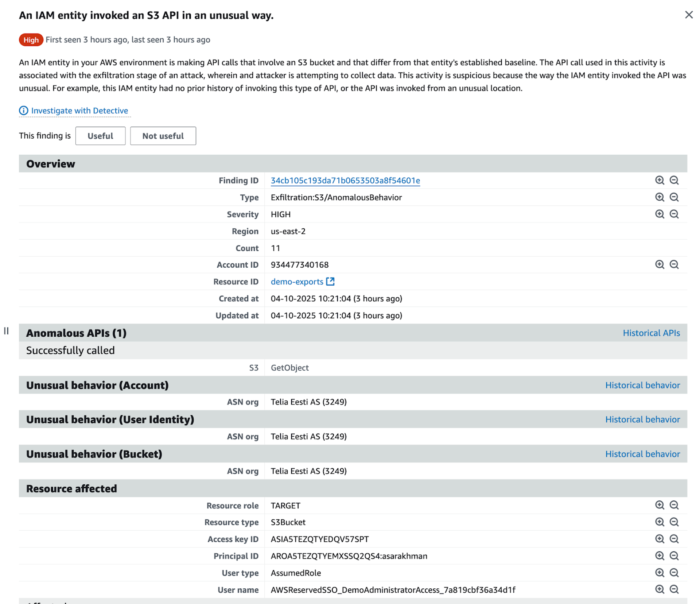Select Access key value ASIA5TEZQTYEDQV57SPT
Screen dimensions: 700x604
pyautogui.click(x=320, y=539)
